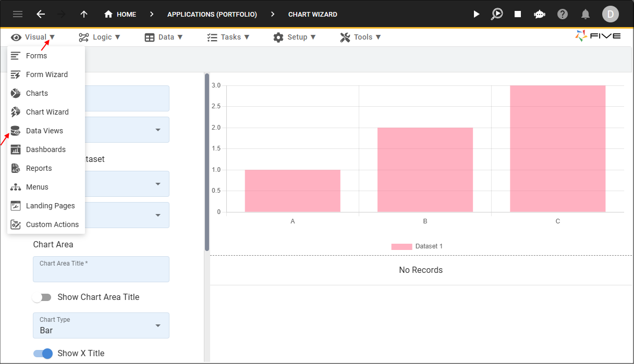
Task: Click the house icon beside HOME
Action: 108,14
